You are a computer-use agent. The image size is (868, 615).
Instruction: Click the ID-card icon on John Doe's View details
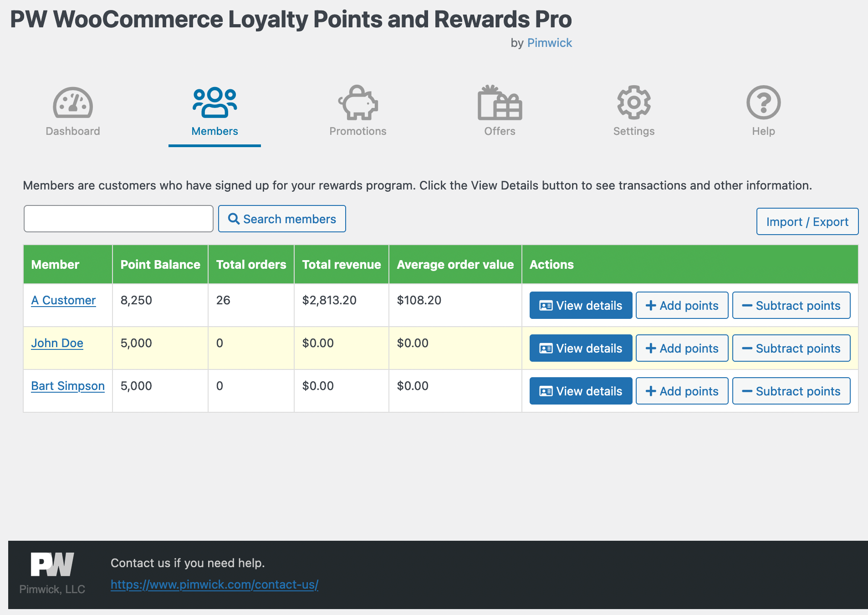pyautogui.click(x=545, y=348)
